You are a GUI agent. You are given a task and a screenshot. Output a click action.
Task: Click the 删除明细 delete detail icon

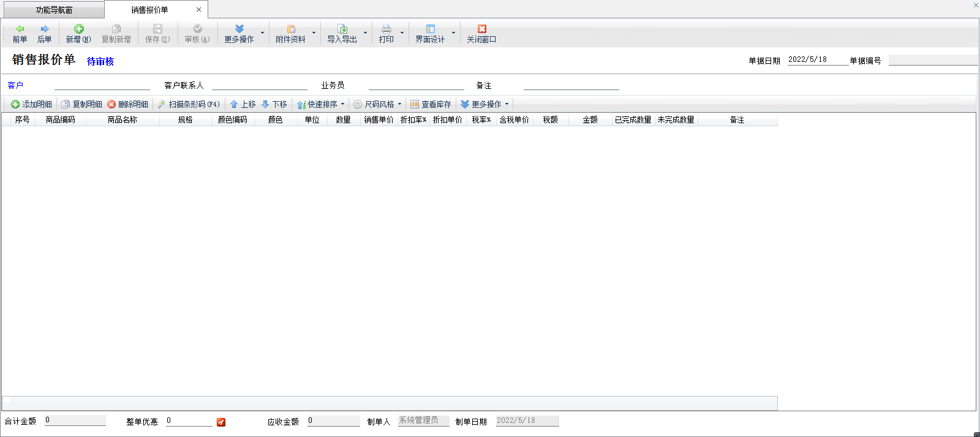click(111, 104)
